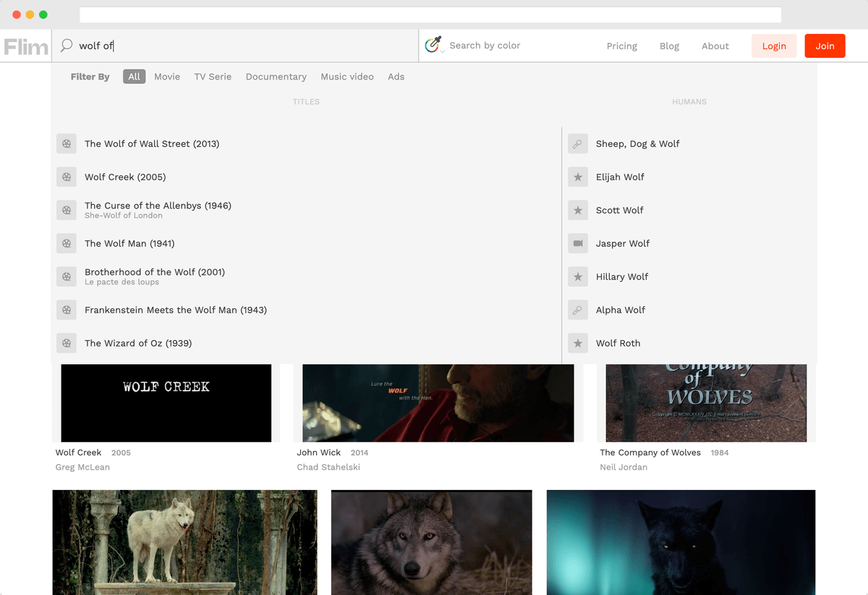868x595 pixels.
Task: Click the Greg McLean director name
Action: click(x=82, y=467)
